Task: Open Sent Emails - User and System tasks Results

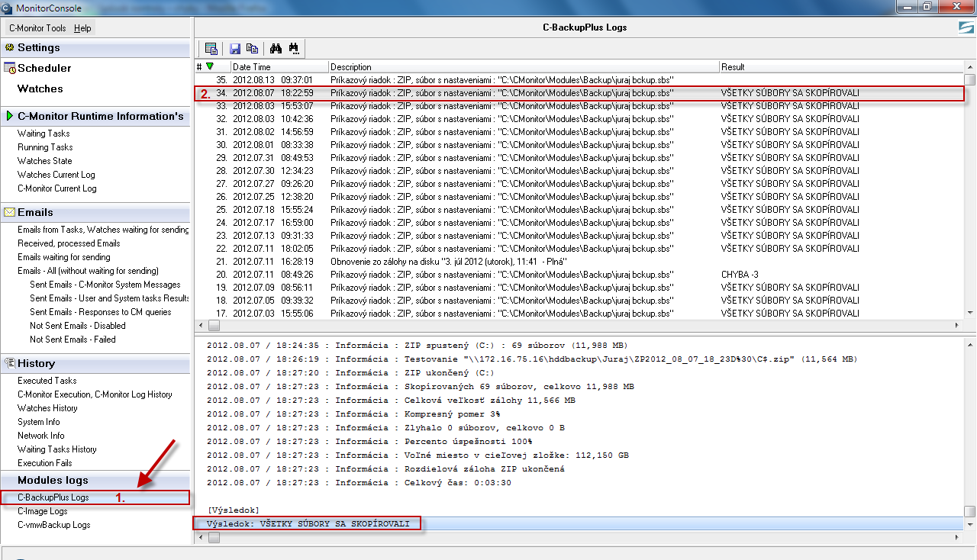Action: [109, 298]
